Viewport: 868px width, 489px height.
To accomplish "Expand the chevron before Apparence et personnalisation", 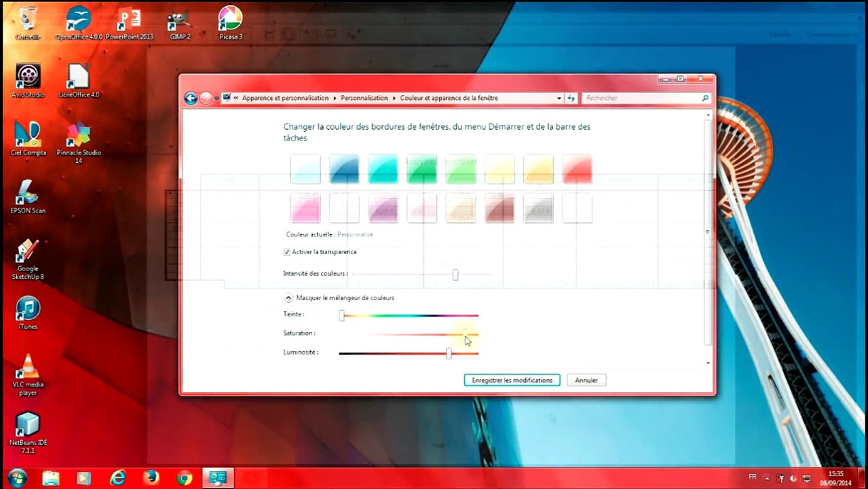I will [236, 98].
